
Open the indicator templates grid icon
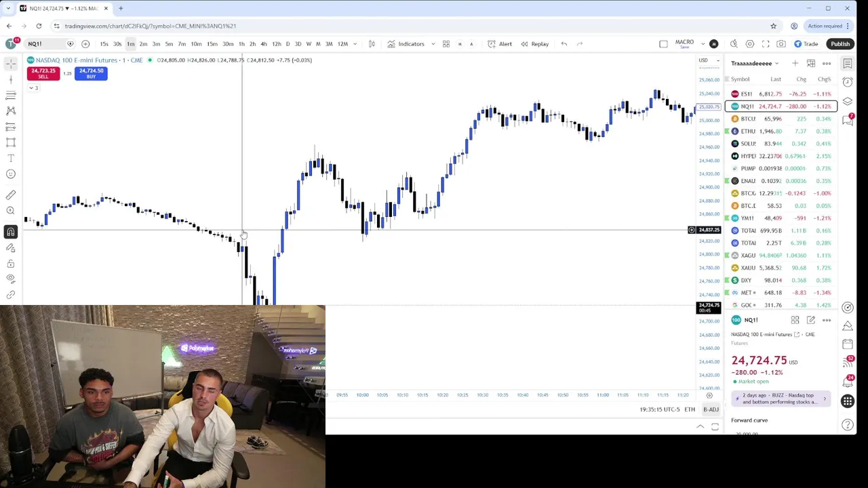tap(446, 44)
